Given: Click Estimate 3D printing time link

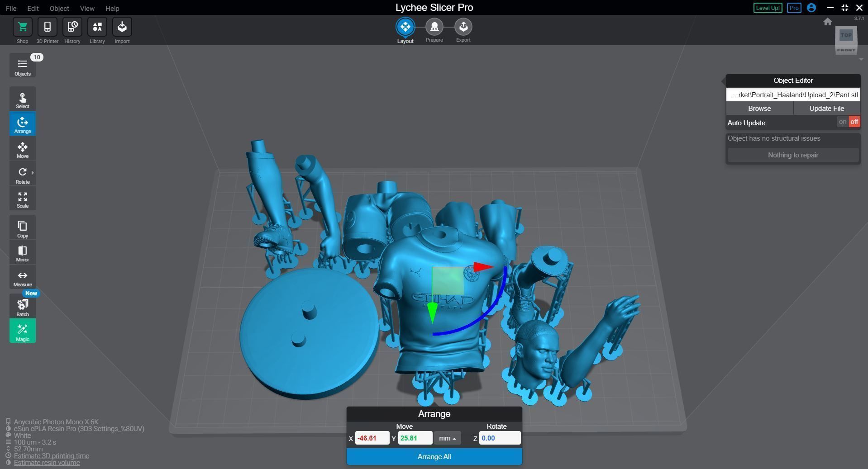Looking at the screenshot, I should point(51,456).
